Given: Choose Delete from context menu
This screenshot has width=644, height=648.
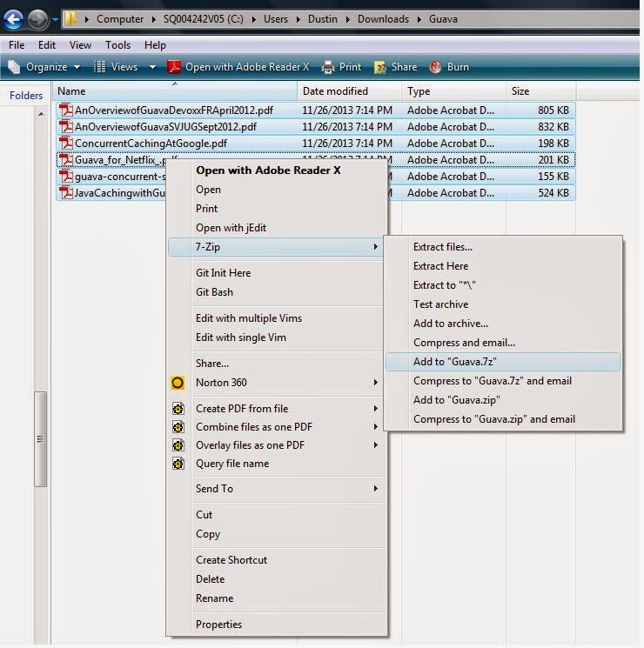Looking at the screenshot, I should 210,579.
